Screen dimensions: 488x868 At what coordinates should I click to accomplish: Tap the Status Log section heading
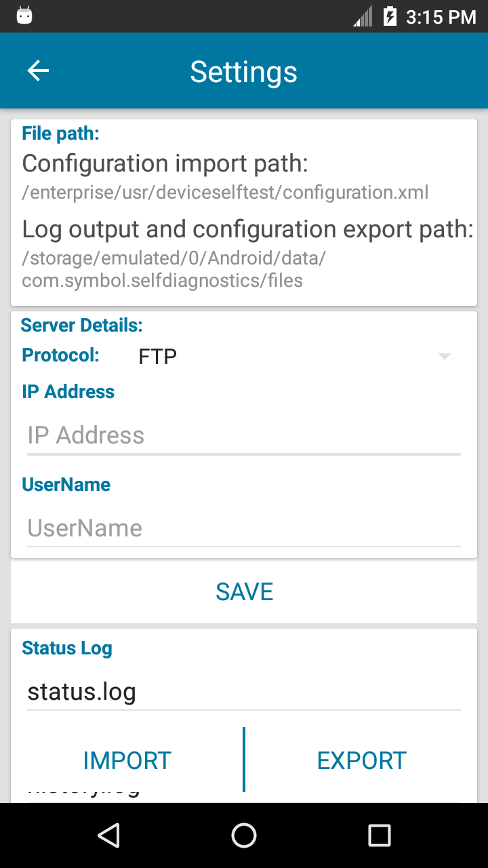pyautogui.click(x=67, y=648)
